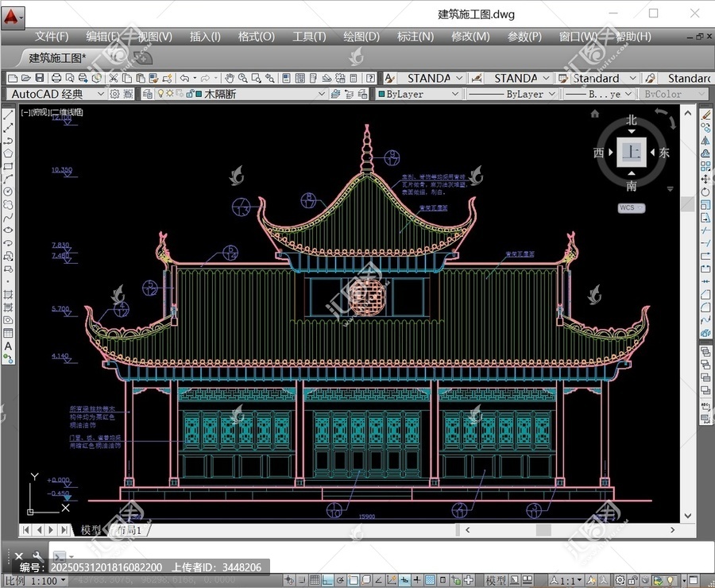Screen dimensions: 715x588
Task: Click the 上 face of ViewCube
Action: pyautogui.click(x=632, y=152)
